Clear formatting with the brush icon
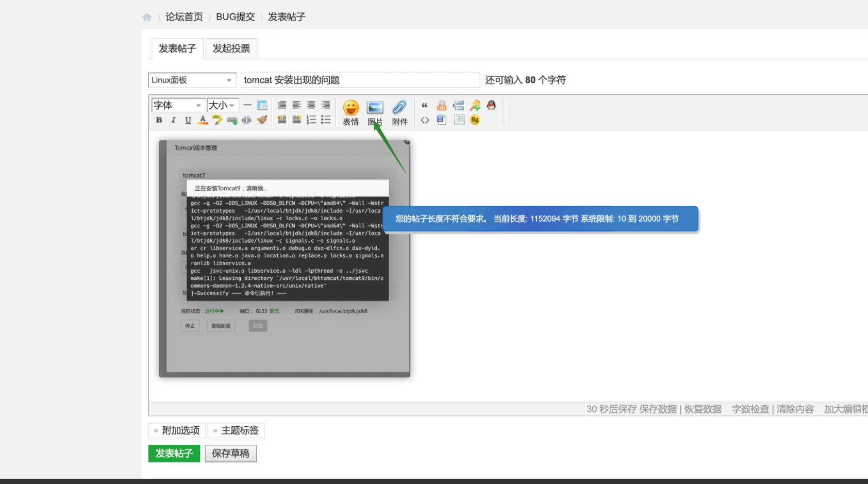Image resolution: width=868 pixels, height=484 pixels. tap(262, 120)
